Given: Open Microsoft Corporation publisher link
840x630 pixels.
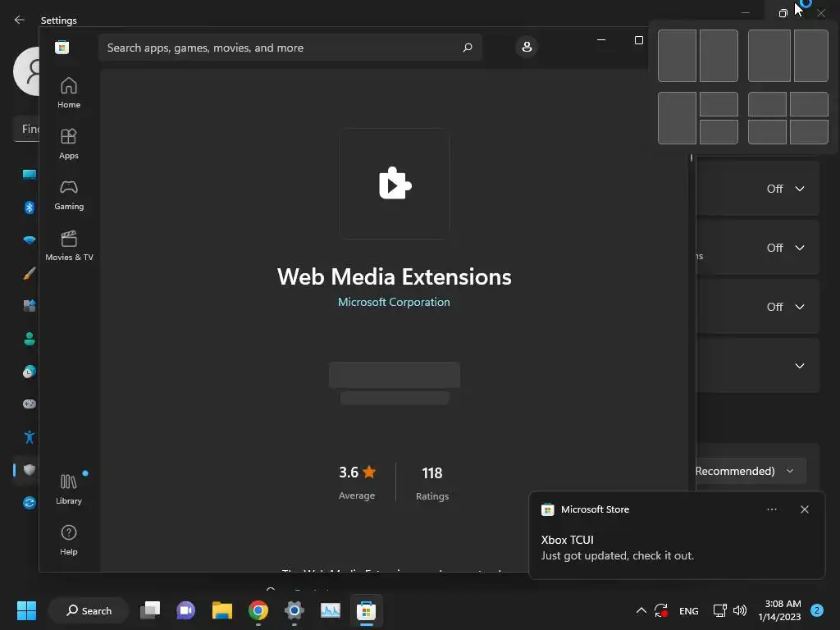Looking at the screenshot, I should click(394, 302).
